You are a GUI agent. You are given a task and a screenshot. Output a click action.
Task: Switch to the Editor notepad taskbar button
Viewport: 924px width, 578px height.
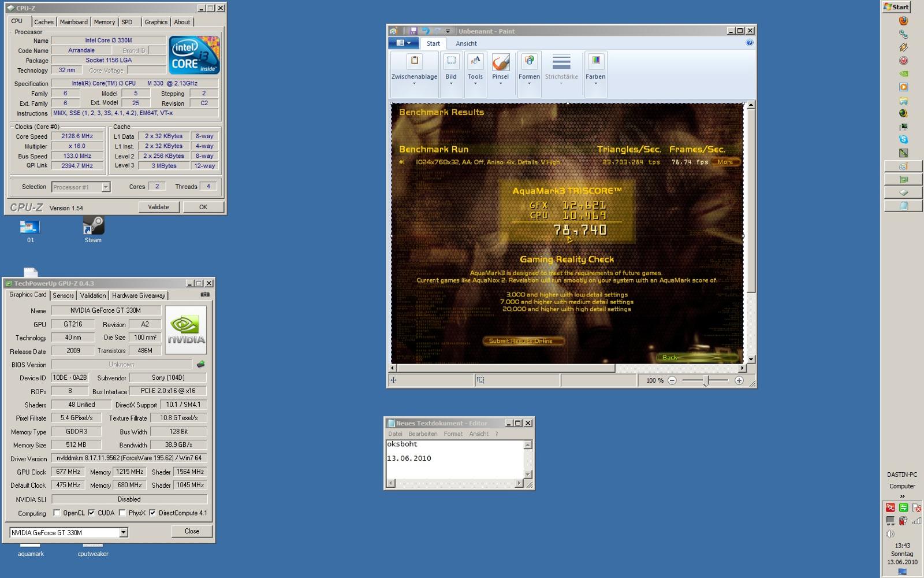903,206
